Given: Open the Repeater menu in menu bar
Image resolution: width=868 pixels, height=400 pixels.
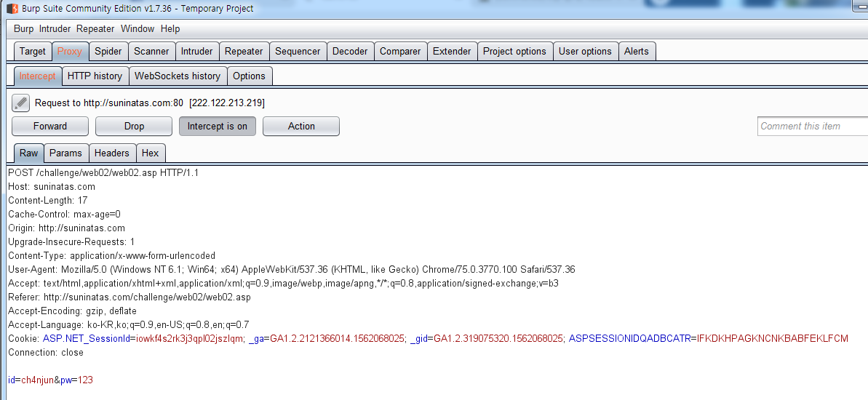Looking at the screenshot, I should tap(95, 29).
